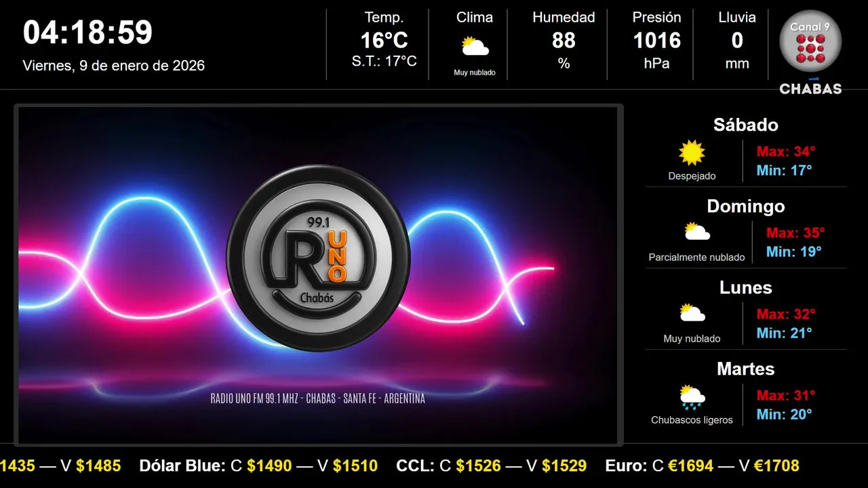This screenshot has height=488, width=868.
Task: Click the Parcialmente nublado caption
Action: coord(696,258)
